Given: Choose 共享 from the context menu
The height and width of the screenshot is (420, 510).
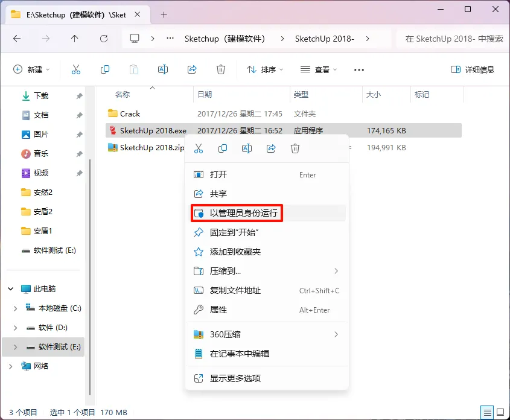Looking at the screenshot, I should [x=266, y=194].
